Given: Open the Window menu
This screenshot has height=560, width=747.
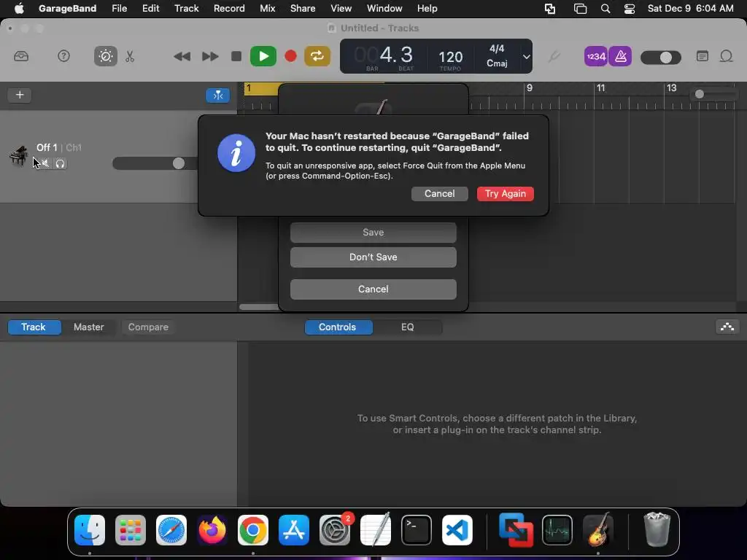Looking at the screenshot, I should pyautogui.click(x=384, y=9).
